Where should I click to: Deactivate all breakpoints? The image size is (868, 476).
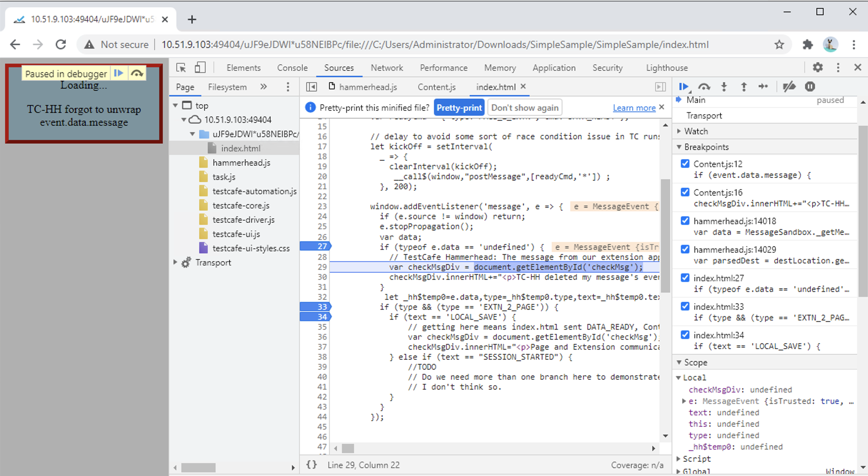coord(789,86)
